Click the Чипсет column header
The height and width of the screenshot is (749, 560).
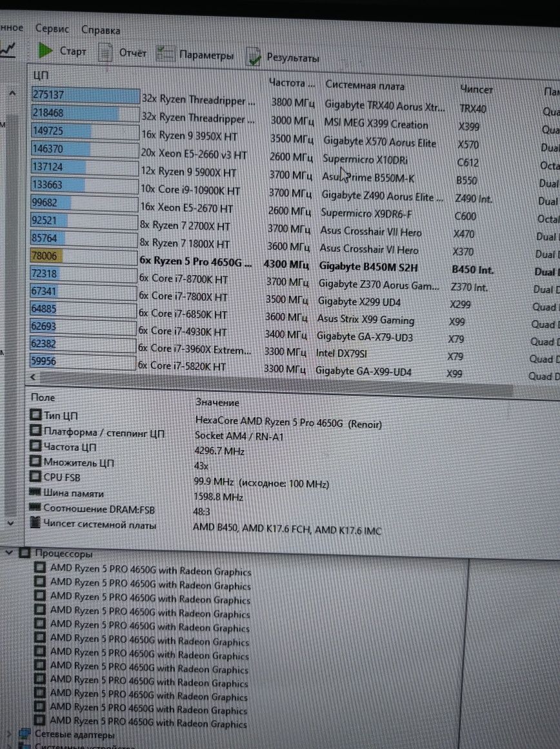477,89
